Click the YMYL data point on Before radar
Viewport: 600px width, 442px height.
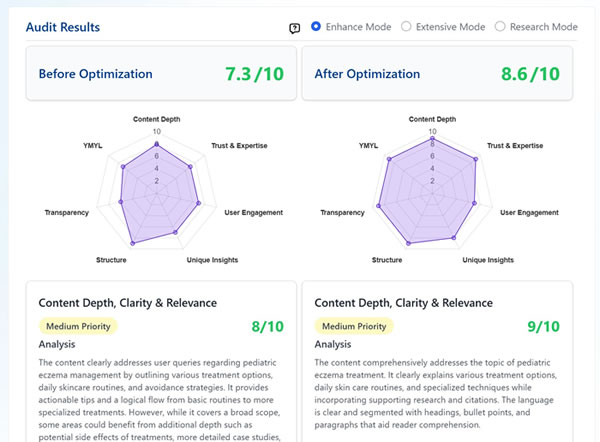click(123, 166)
